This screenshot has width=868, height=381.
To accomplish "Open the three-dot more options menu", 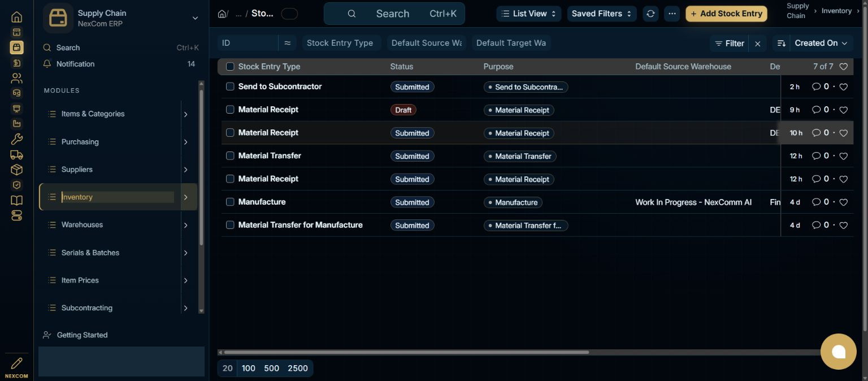I will coord(672,14).
